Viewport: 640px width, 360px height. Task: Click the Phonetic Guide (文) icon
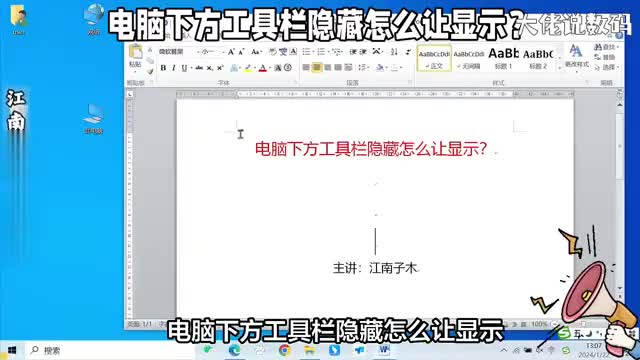(x=283, y=52)
